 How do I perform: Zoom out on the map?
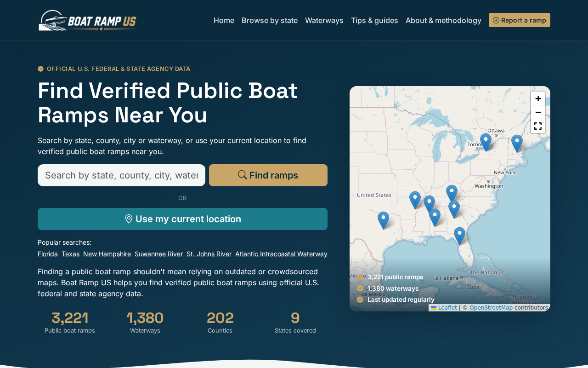pos(538,112)
